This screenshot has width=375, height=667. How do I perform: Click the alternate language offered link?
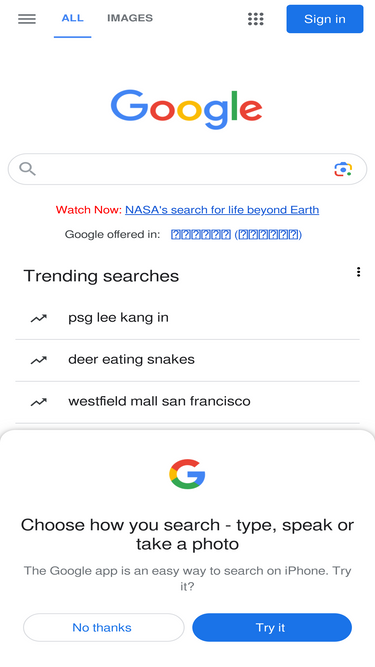pyautogui.click(x=236, y=234)
